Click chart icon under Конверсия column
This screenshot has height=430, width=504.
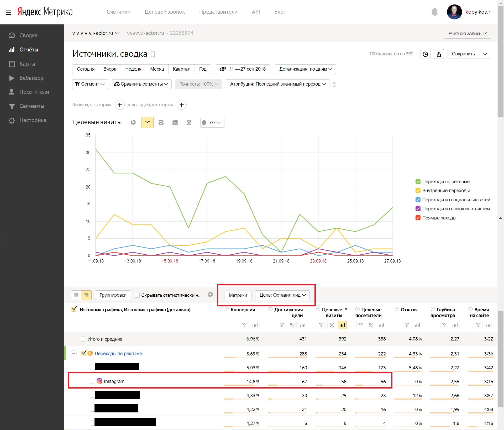point(255,325)
